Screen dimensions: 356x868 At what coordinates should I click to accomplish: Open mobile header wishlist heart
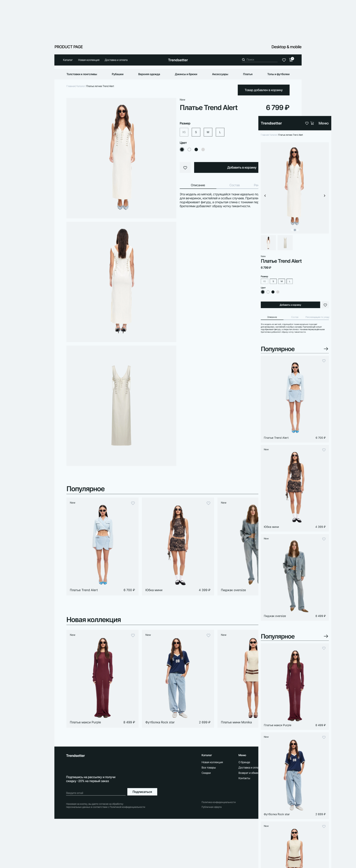coord(307,123)
